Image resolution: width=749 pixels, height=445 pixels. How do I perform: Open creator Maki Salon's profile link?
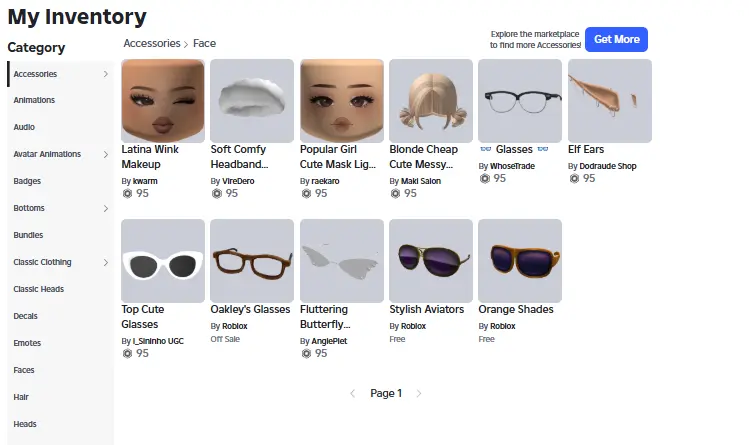click(x=421, y=181)
